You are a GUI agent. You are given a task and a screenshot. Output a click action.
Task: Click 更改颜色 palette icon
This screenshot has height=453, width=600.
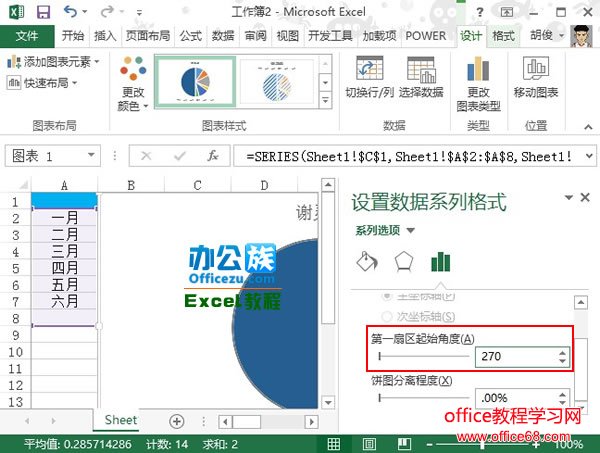coord(133,68)
